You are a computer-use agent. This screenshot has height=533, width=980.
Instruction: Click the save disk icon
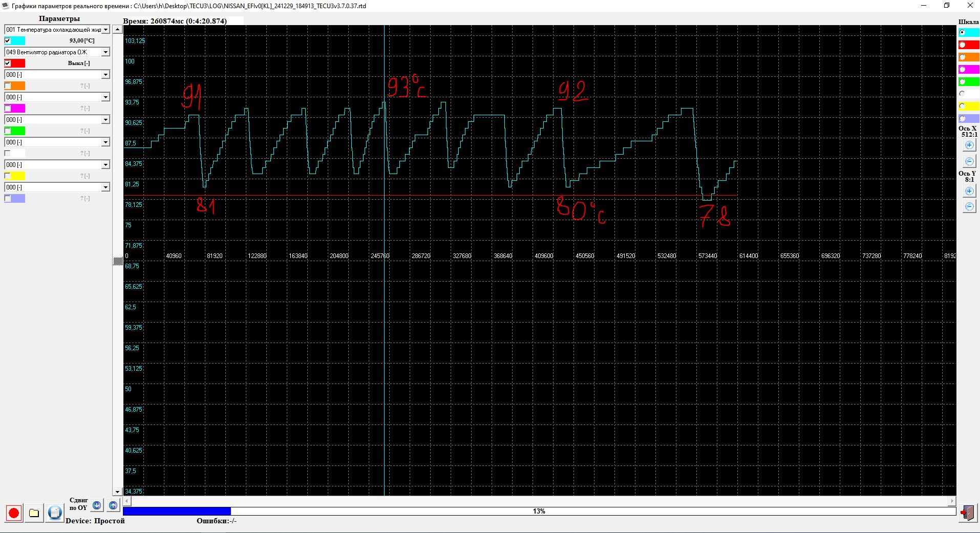[55, 513]
